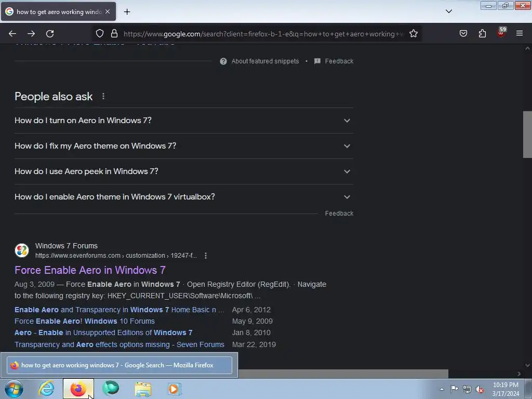Open the Save to Pocket icon
Viewport: 532px width, 399px height.
(463, 34)
